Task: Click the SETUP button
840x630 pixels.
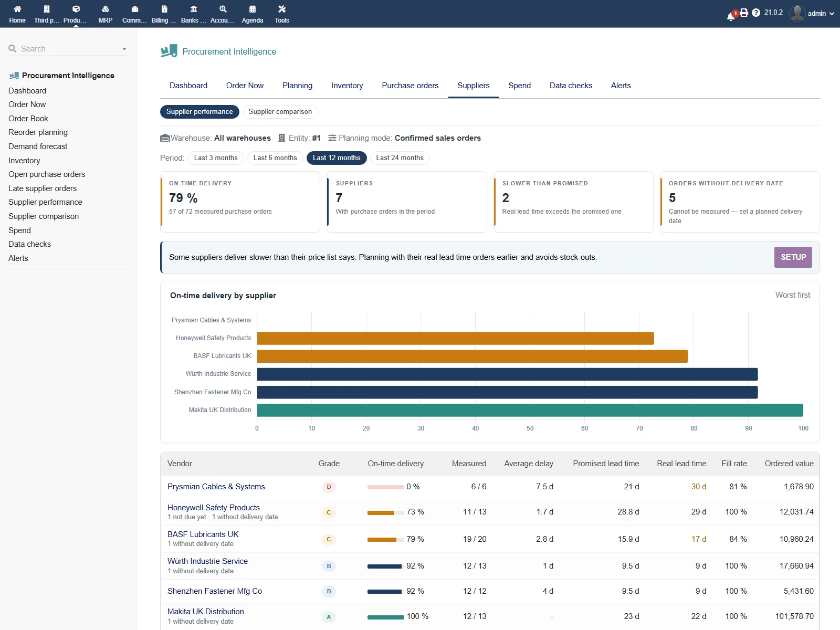Action: pyautogui.click(x=793, y=257)
